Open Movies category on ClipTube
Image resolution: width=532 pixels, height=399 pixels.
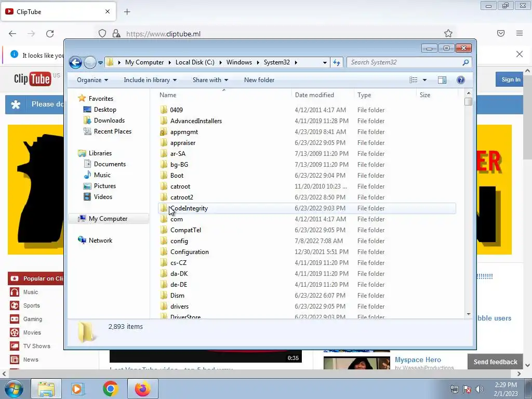(x=32, y=333)
